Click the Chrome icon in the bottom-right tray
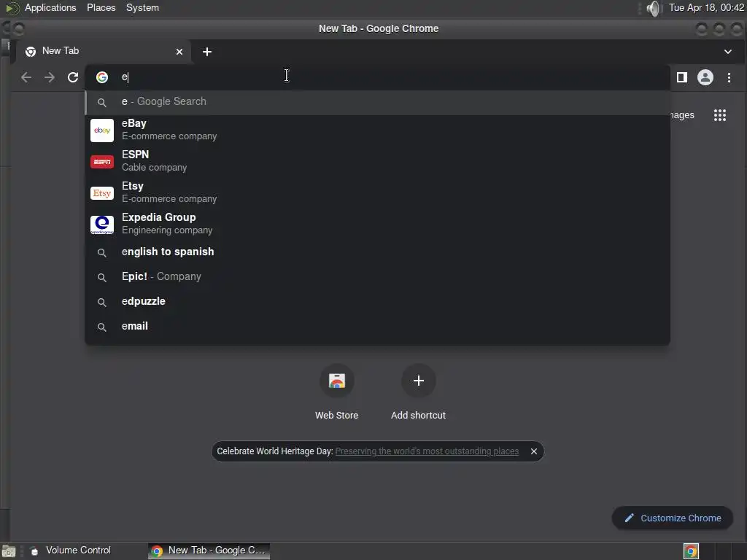The width and height of the screenshot is (747, 560). click(691, 551)
